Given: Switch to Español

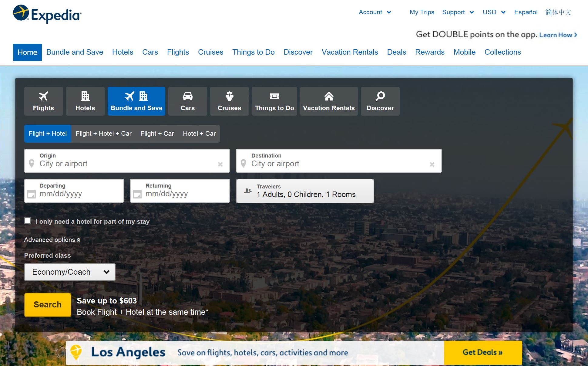Looking at the screenshot, I should click(526, 12).
